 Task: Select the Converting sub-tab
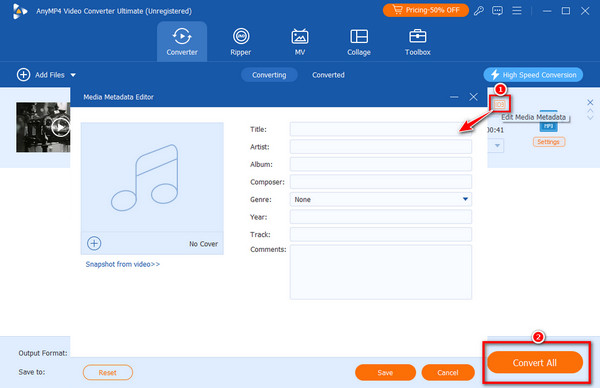269,75
